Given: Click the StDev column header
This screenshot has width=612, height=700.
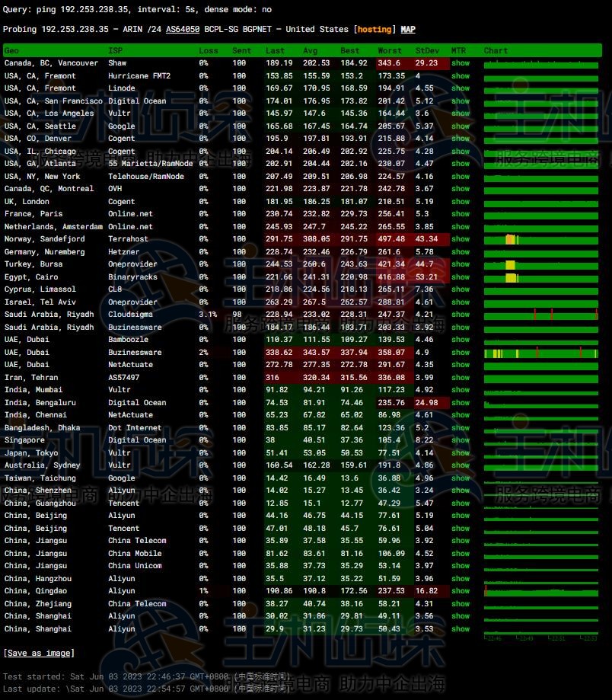Looking at the screenshot, I should 427,50.
